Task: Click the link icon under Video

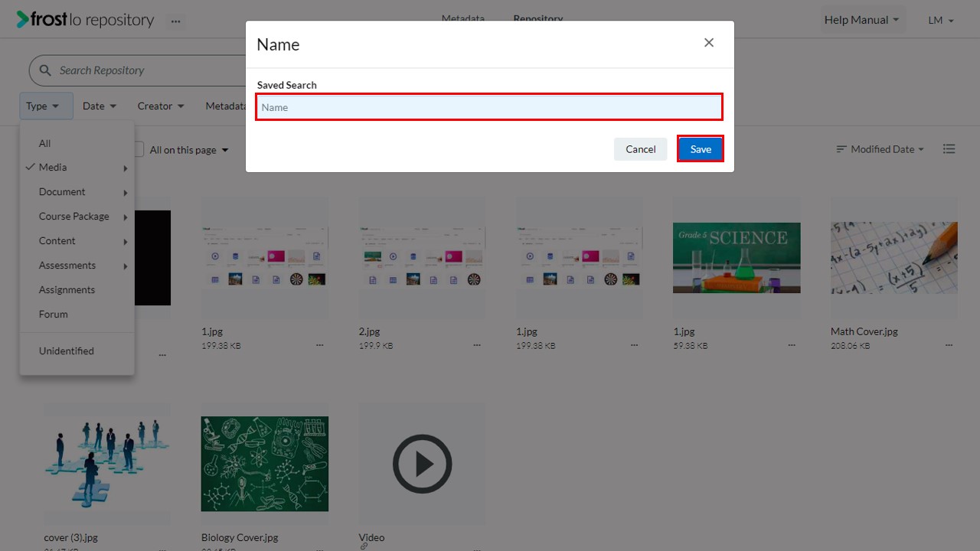Action: coord(364,546)
